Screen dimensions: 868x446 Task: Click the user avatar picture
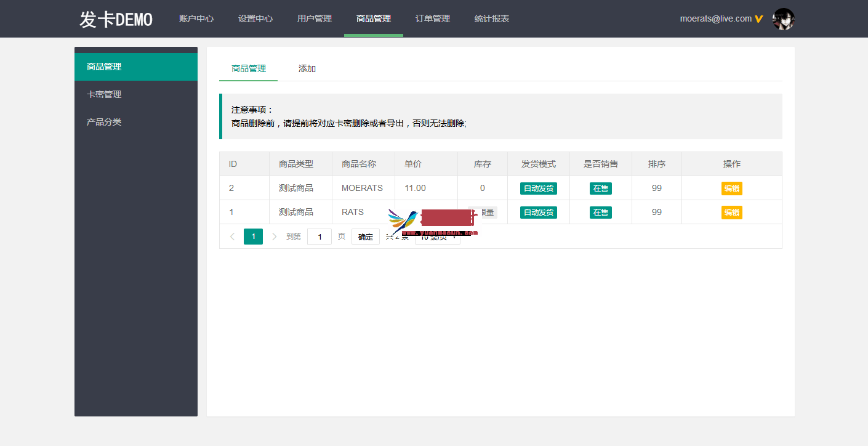tap(783, 19)
